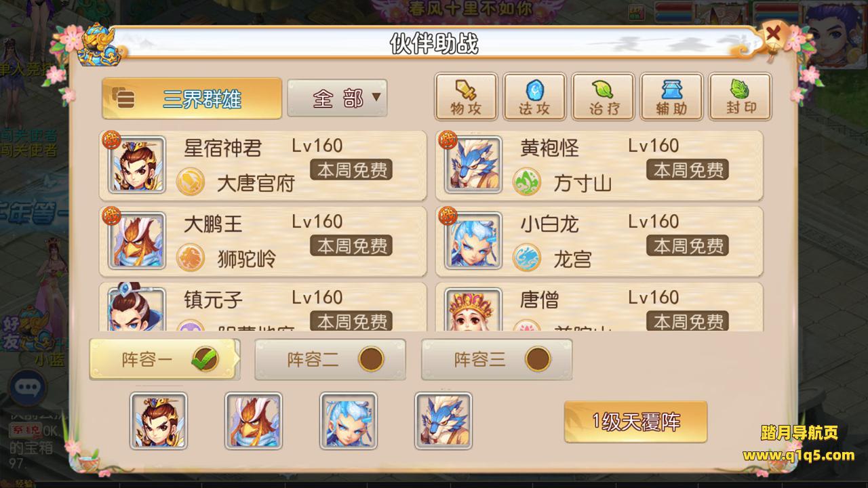The height and width of the screenshot is (488, 868).
Task: Select the 治疗 healing filter icon
Action: (603, 97)
